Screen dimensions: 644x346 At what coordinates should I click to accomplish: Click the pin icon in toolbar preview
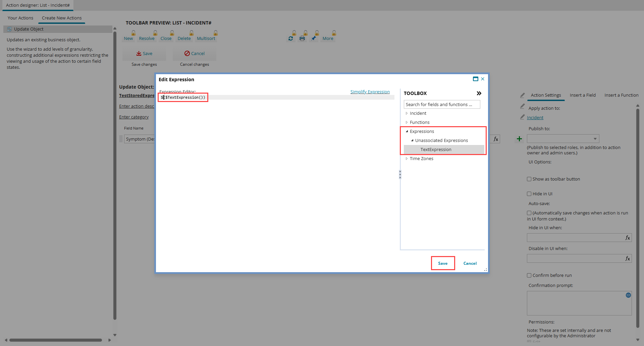click(x=314, y=39)
